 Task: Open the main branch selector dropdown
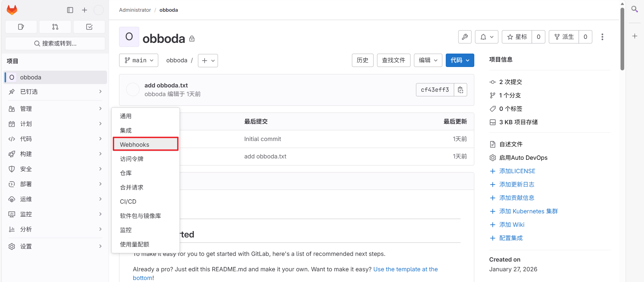click(x=139, y=60)
